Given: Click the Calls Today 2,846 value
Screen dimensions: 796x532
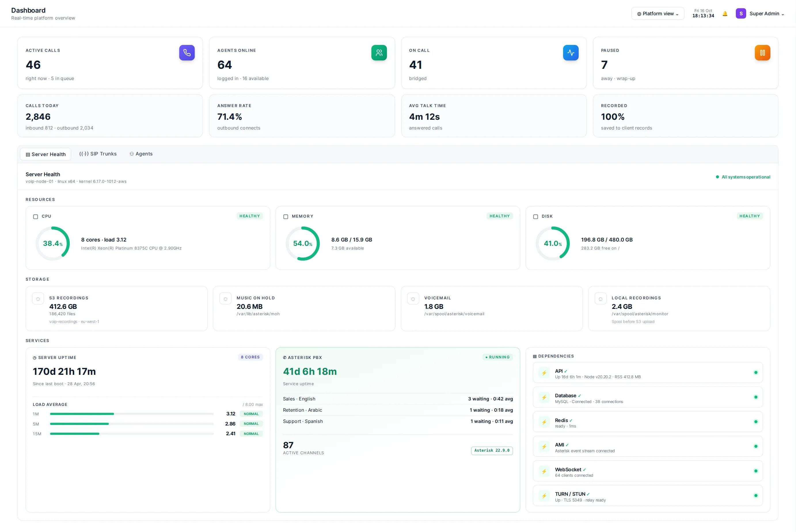Looking at the screenshot, I should [x=38, y=117].
